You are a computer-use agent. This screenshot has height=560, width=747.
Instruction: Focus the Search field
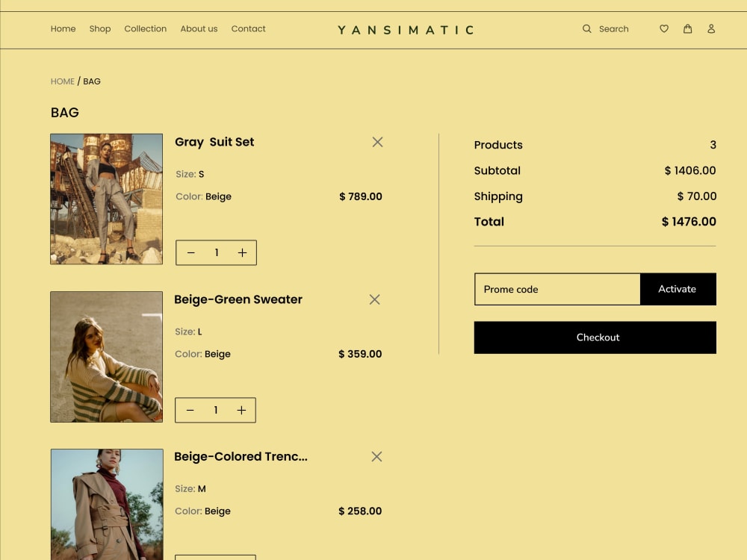click(x=613, y=29)
